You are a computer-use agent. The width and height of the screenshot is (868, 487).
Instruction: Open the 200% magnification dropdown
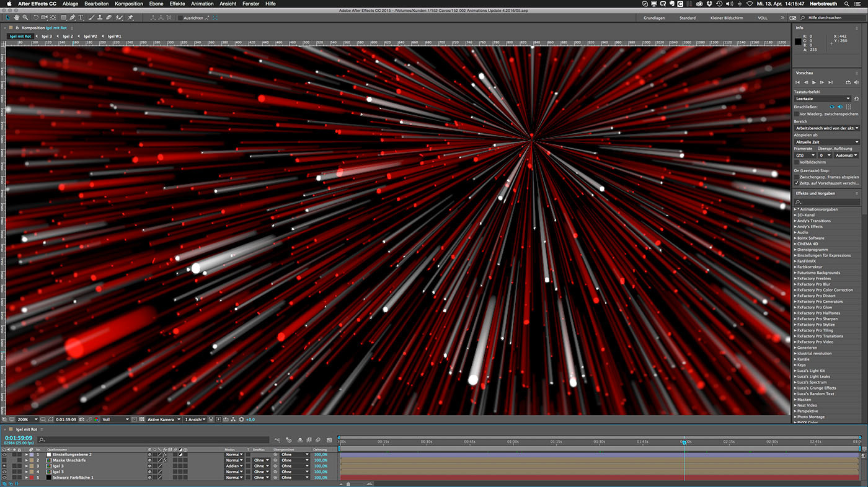[28, 419]
